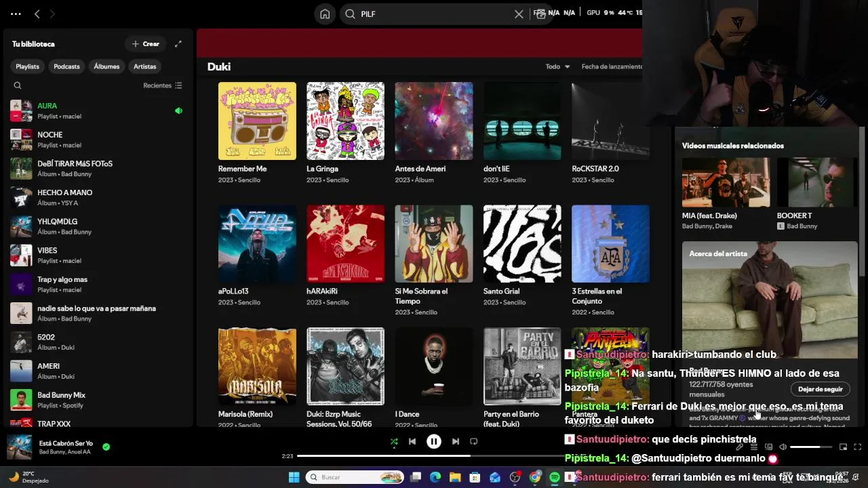
Task: Click 3 Estrellas en el Conjunto title
Action: pyautogui.click(x=597, y=296)
